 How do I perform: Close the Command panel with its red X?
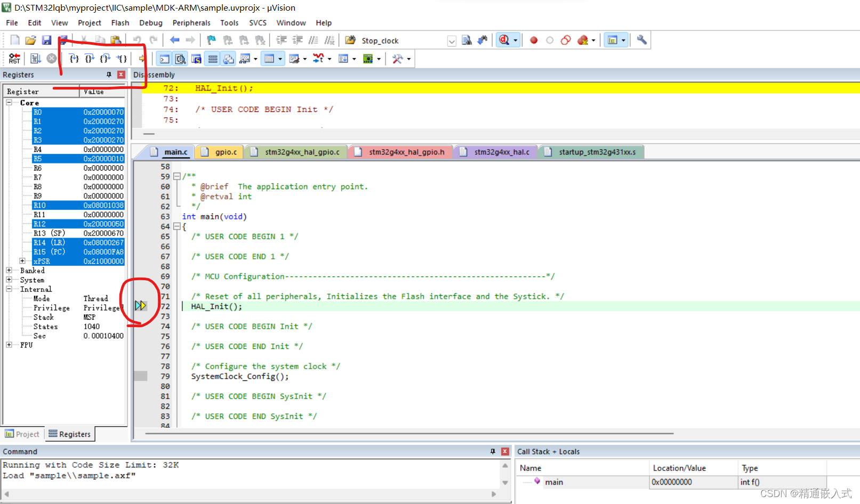(505, 451)
